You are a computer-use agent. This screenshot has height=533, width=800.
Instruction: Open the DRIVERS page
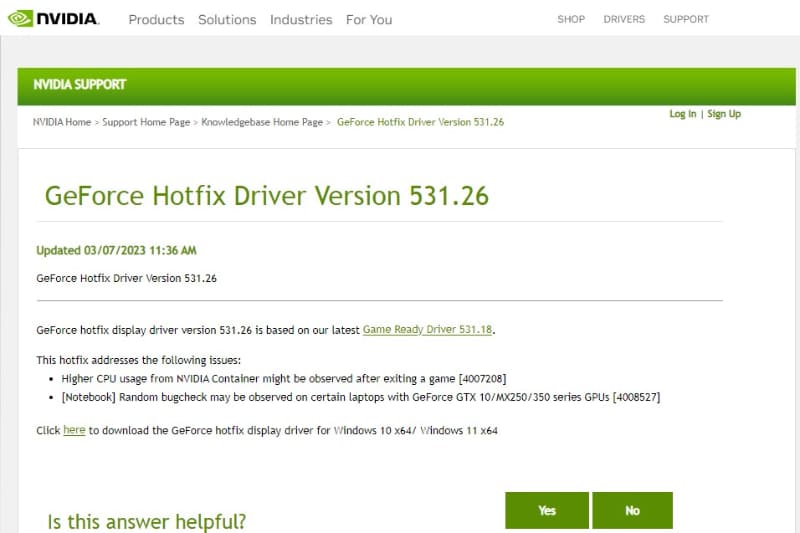[624, 19]
